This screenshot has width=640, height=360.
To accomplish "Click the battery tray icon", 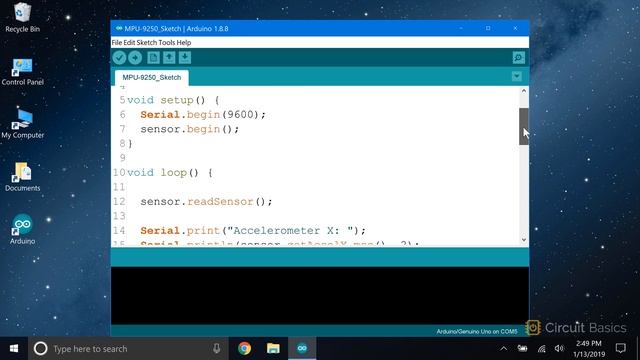I will pyautogui.click(x=522, y=349).
